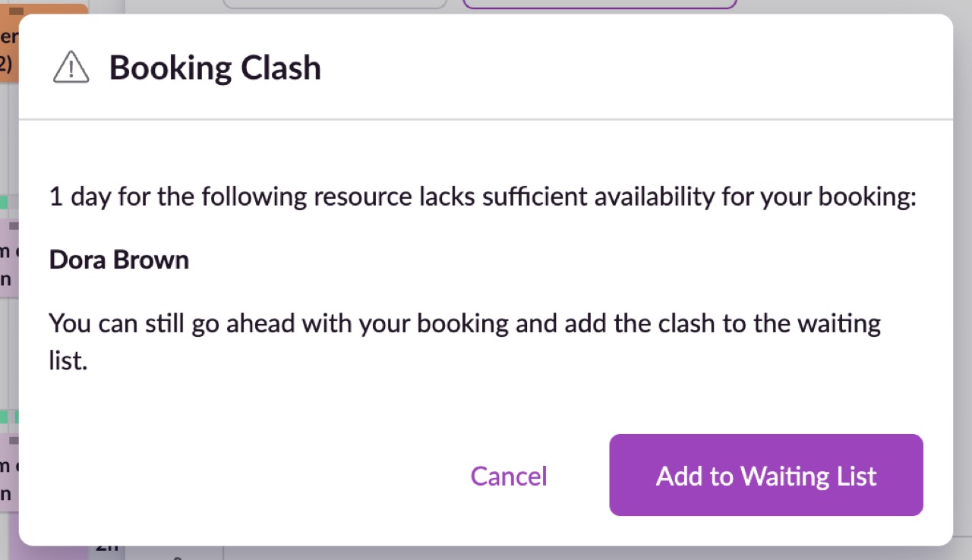
Task: Click the warning triangle icon in dialog header
Action: [x=71, y=68]
